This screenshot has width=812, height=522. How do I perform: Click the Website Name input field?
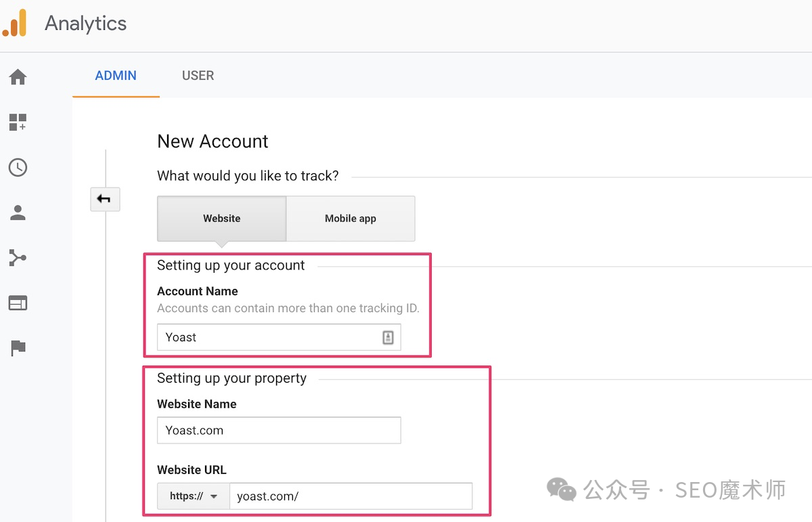tap(279, 431)
